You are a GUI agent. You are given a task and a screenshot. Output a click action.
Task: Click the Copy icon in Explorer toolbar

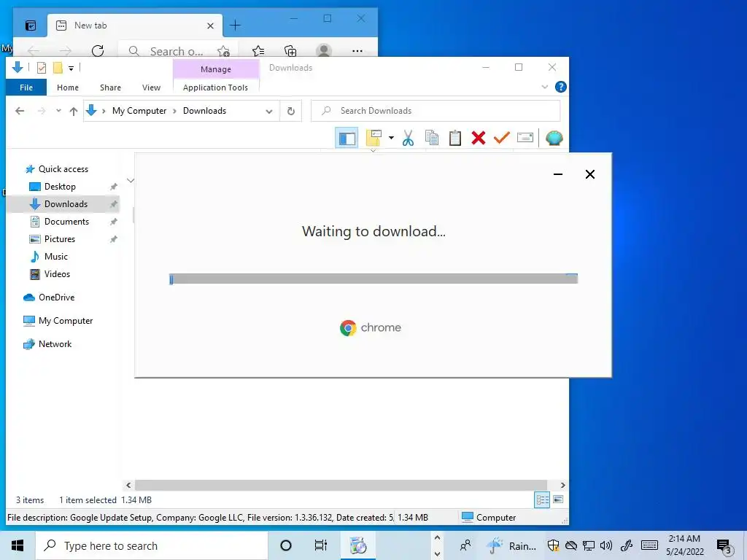432,138
